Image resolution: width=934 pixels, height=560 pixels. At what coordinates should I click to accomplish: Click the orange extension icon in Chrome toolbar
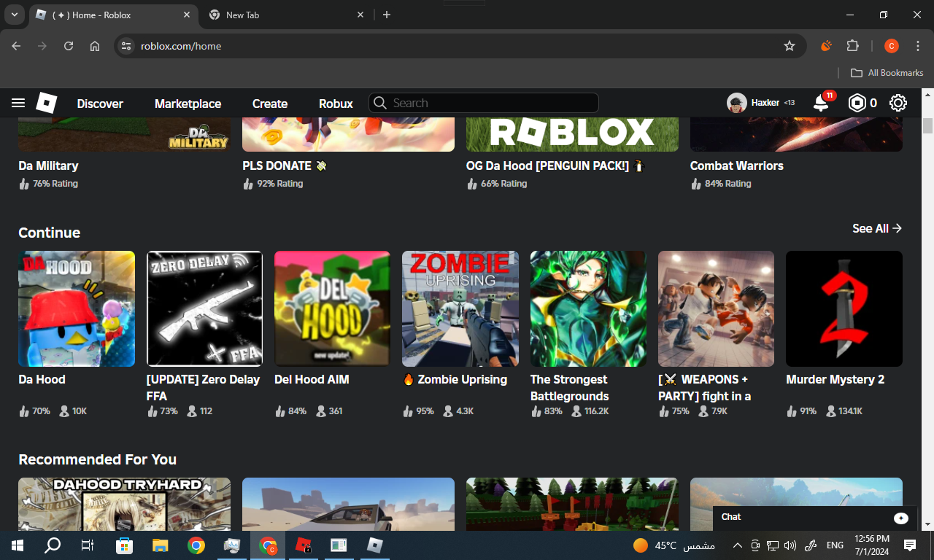[826, 46]
